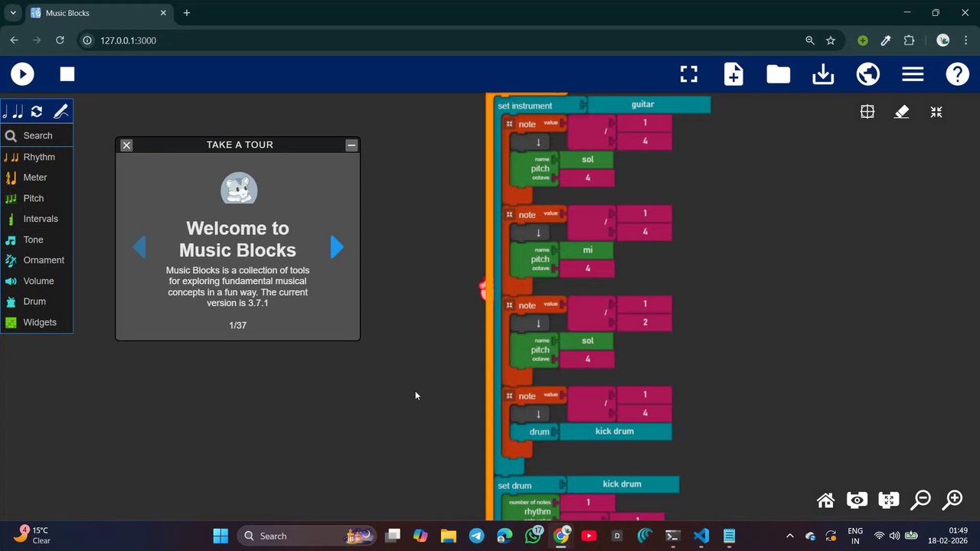Click the guitar instrument value block

click(x=649, y=105)
